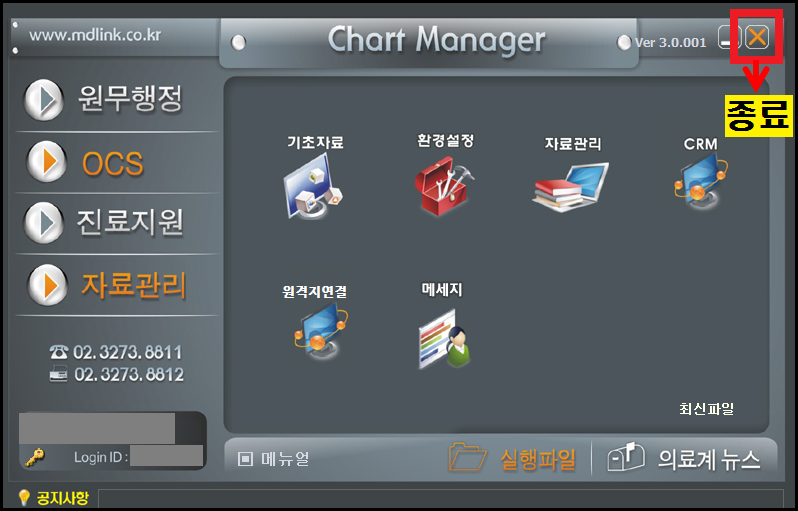
Task: Select the 자료관리 sidebar menu item
Action: point(133,285)
